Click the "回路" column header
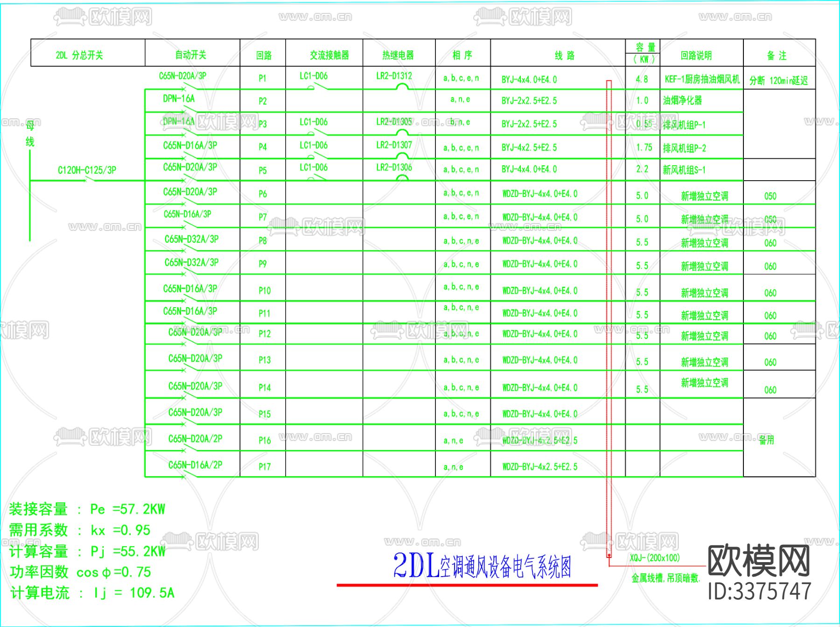The width and height of the screenshot is (840, 627). pyautogui.click(x=264, y=56)
